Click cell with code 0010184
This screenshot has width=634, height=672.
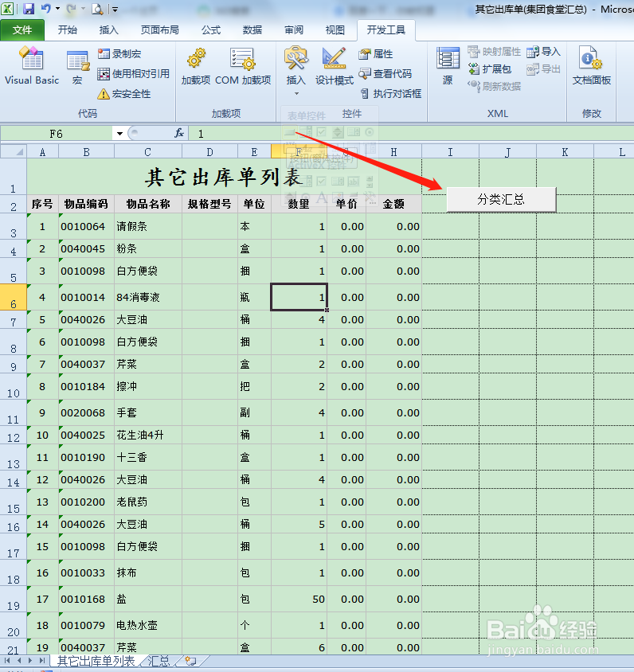click(x=86, y=386)
